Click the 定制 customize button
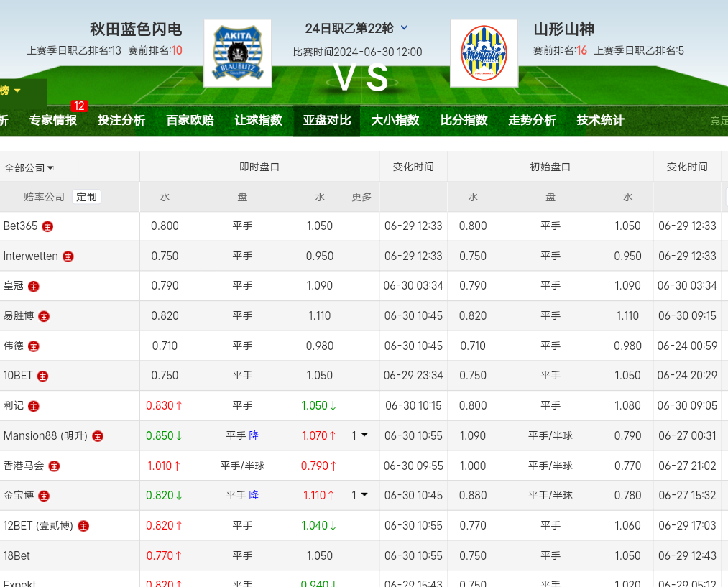728x587 pixels. 86,197
